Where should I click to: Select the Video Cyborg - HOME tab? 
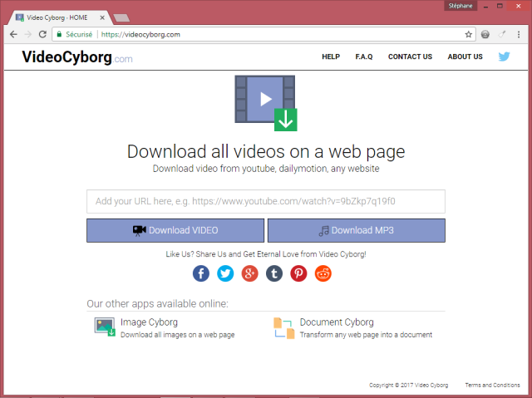click(x=60, y=17)
